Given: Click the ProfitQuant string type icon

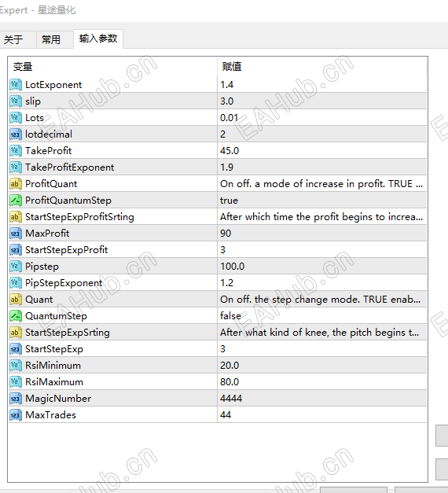Looking at the screenshot, I should [x=16, y=184].
